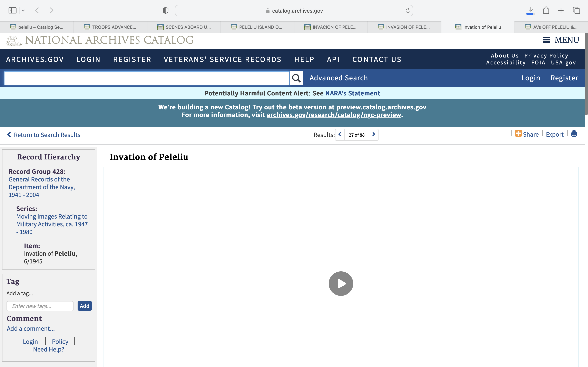Switch to PELELIU ISLAND tab

click(x=257, y=27)
